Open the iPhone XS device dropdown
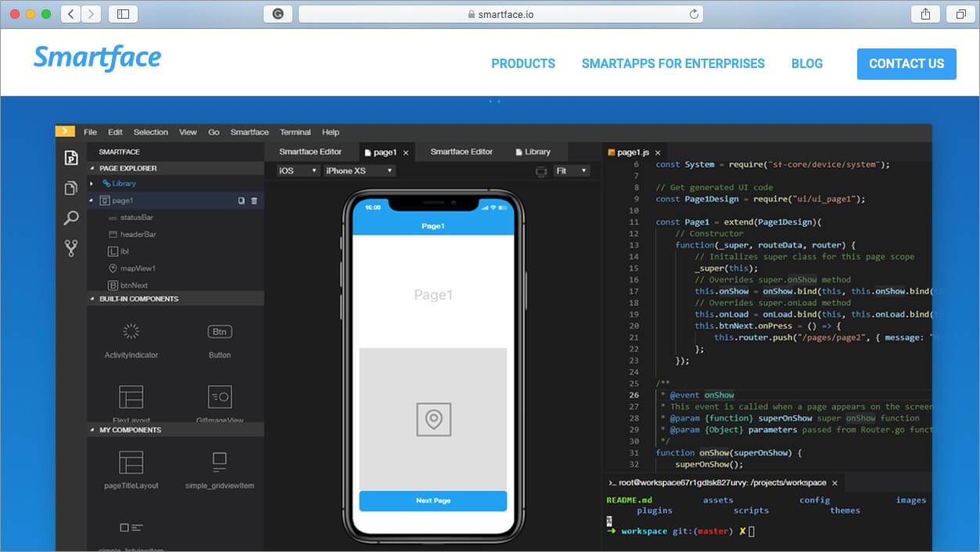 360,170
